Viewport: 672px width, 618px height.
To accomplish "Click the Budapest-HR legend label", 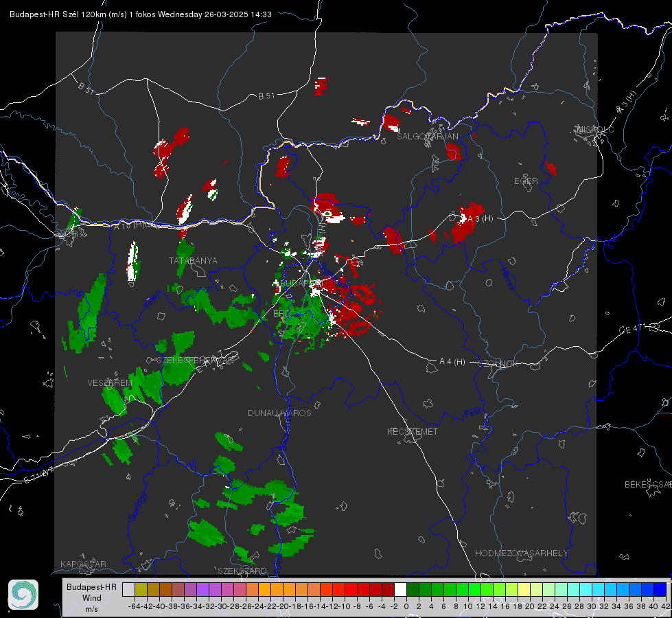I will point(91,586).
